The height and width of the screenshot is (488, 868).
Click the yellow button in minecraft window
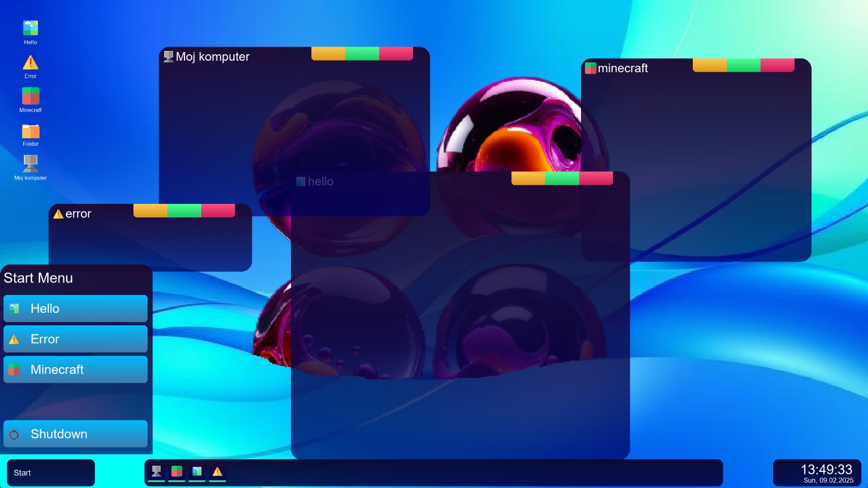tap(710, 65)
